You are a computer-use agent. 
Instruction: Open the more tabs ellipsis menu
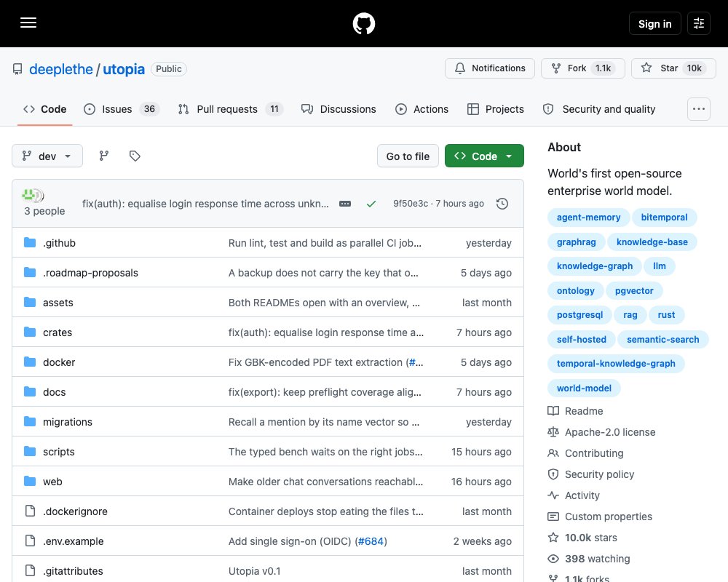click(699, 109)
